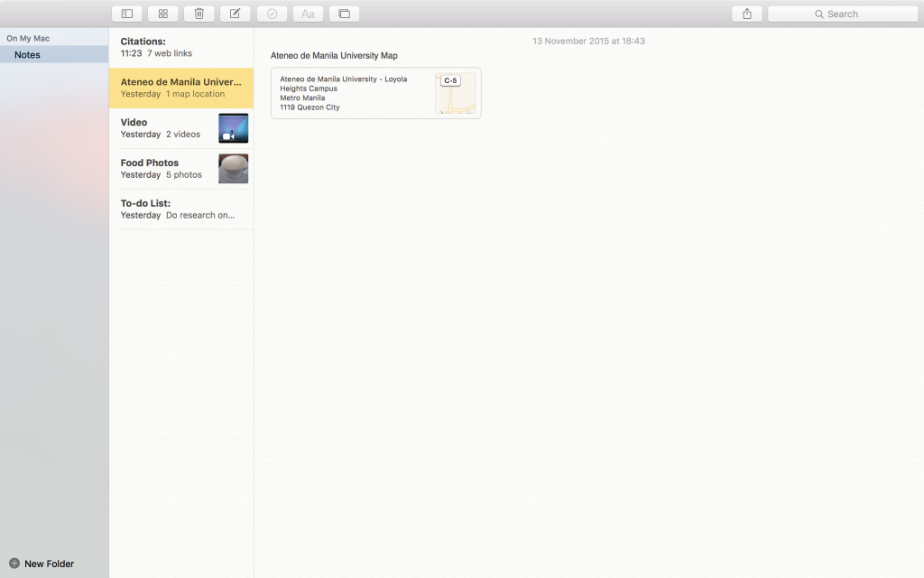Screen dimensions: 924x578
Task: Click the share icon in toolbar
Action: coord(746,14)
